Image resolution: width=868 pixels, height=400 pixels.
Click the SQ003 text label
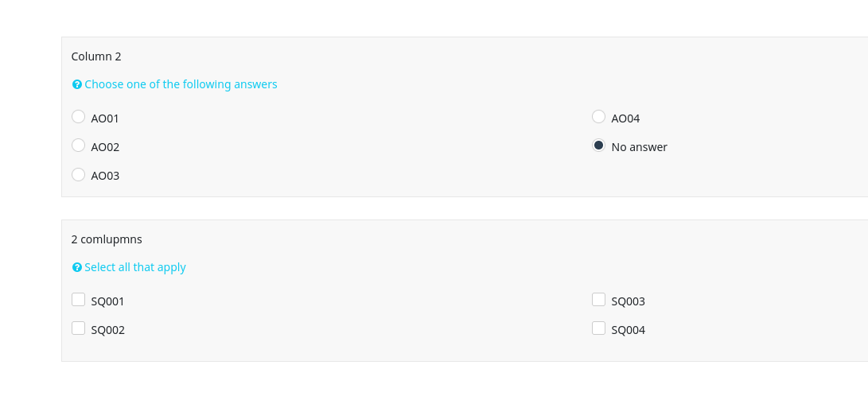(x=628, y=301)
